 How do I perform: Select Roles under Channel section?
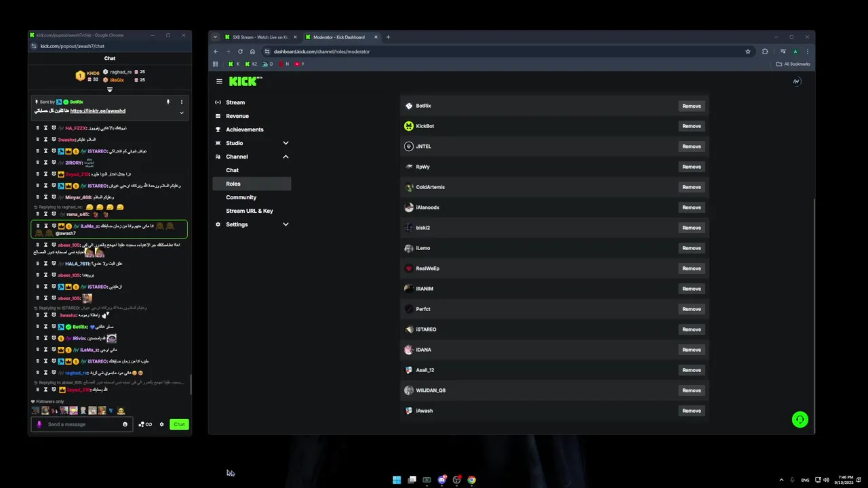click(x=252, y=184)
